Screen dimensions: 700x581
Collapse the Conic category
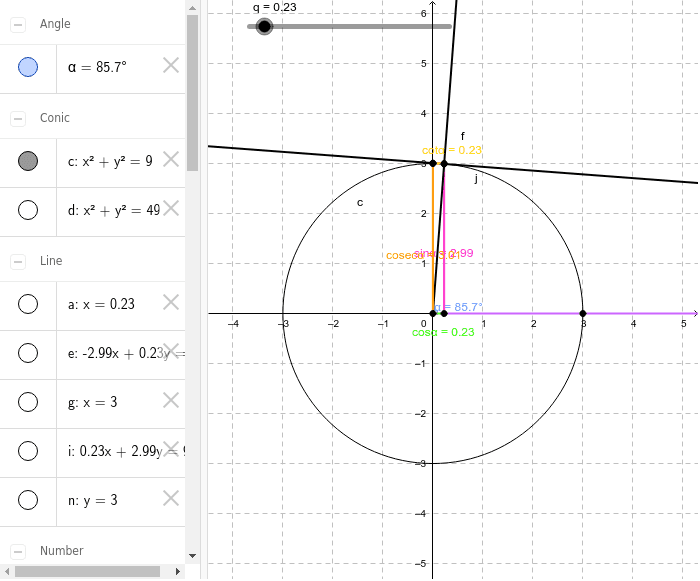18,118
